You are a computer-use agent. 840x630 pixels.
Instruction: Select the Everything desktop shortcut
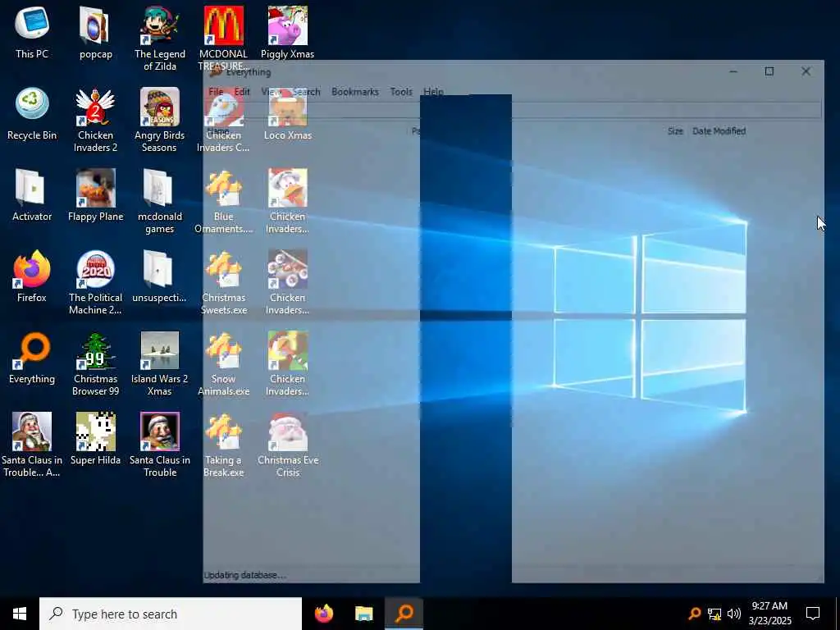point(32,358)
